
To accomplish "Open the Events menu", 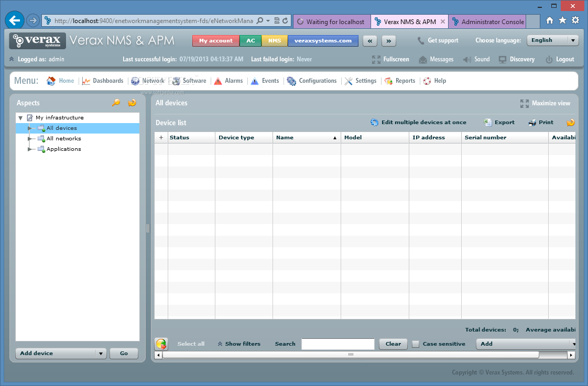I will coord(265,81).
